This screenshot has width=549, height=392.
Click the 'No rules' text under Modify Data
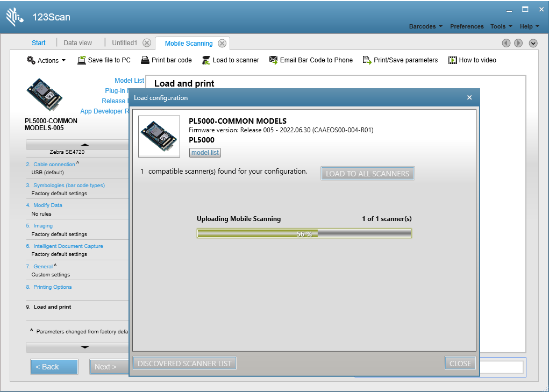pos(41,214)
